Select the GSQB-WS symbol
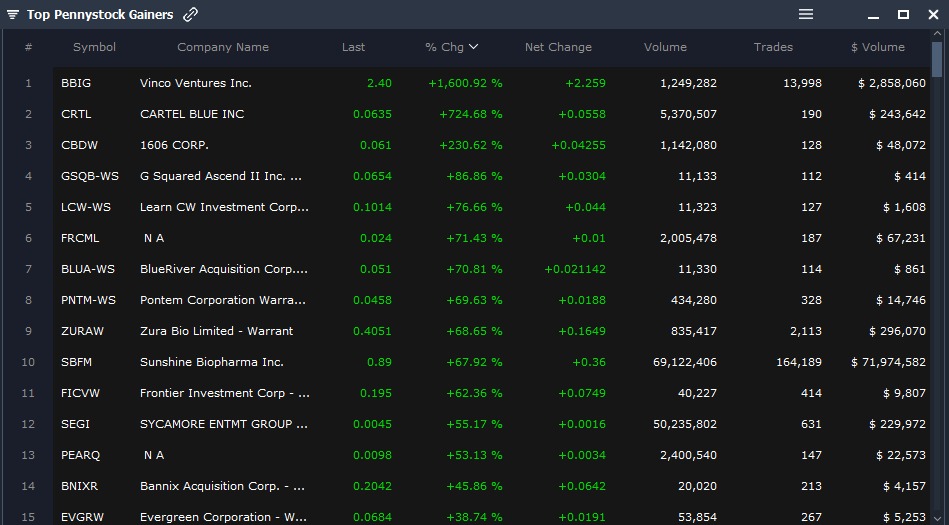Image resolution: width=949 pixels, height=525 pixels. (x=90, y=176)
